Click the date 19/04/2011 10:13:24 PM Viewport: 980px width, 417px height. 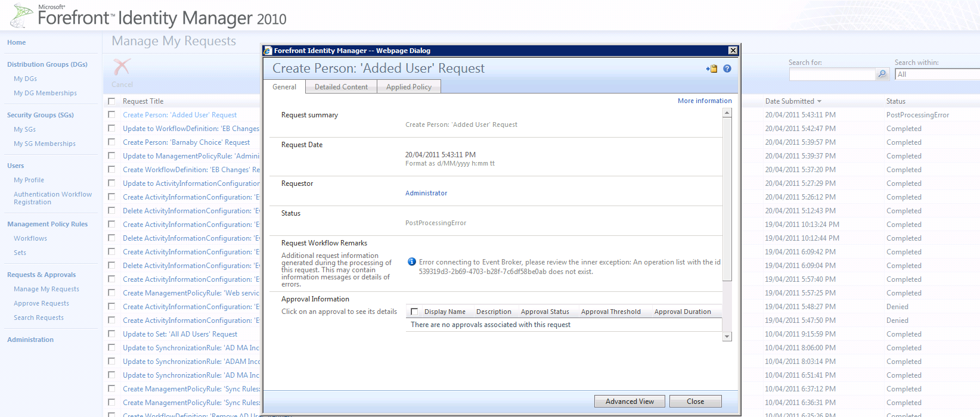coord(802,225)
